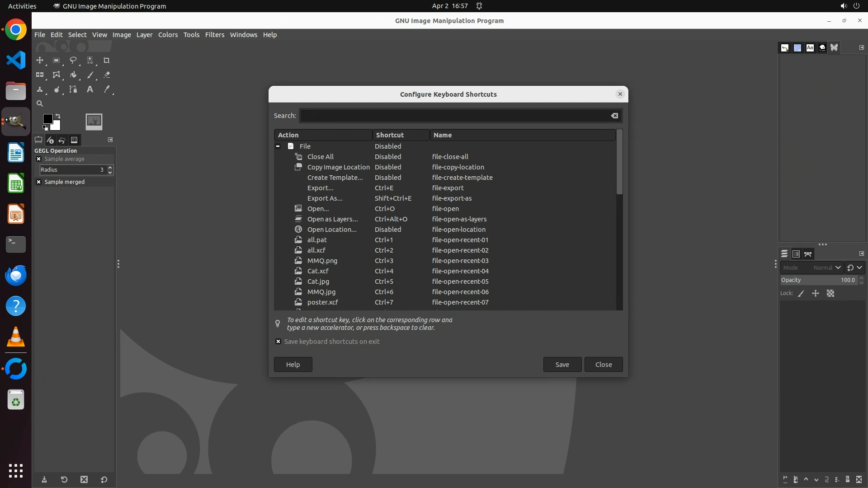The height and width of the screenshot is (488, 868).
Task: Select the Color Picker tool
Action: (x=107, y=89)
